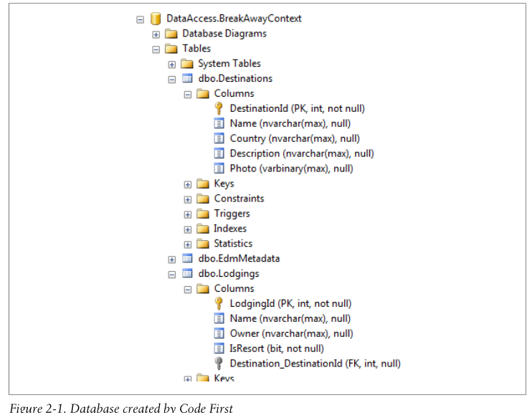The image size is (532, 413).
Task: Click the Constraints folder icon
Action: pyautogui.click(x=203, y=199)
